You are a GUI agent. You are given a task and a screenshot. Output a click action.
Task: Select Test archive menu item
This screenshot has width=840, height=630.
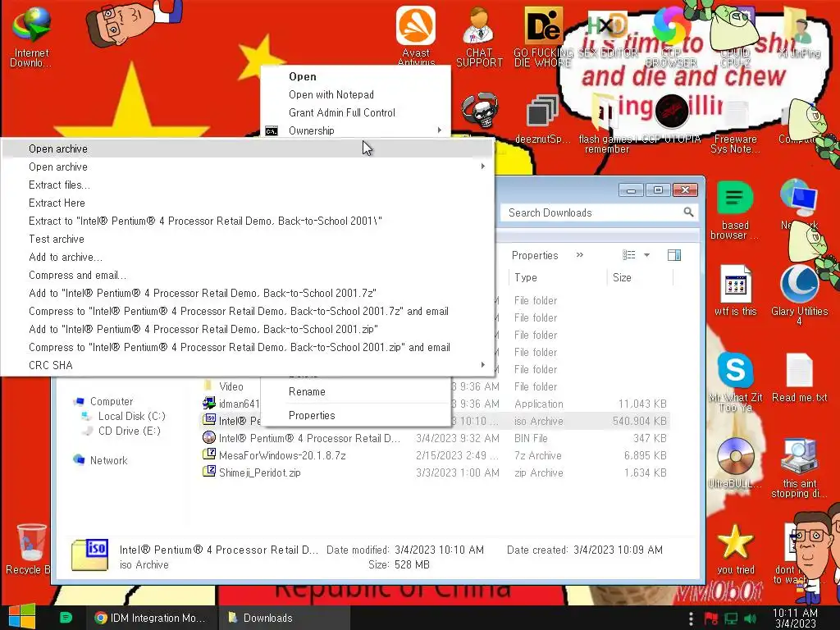(248, 239)
